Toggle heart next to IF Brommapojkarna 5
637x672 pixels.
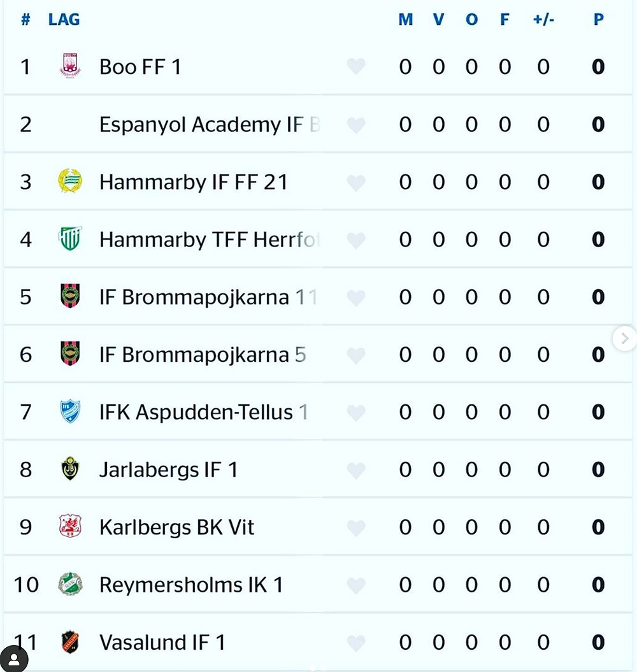coord(356,355)
